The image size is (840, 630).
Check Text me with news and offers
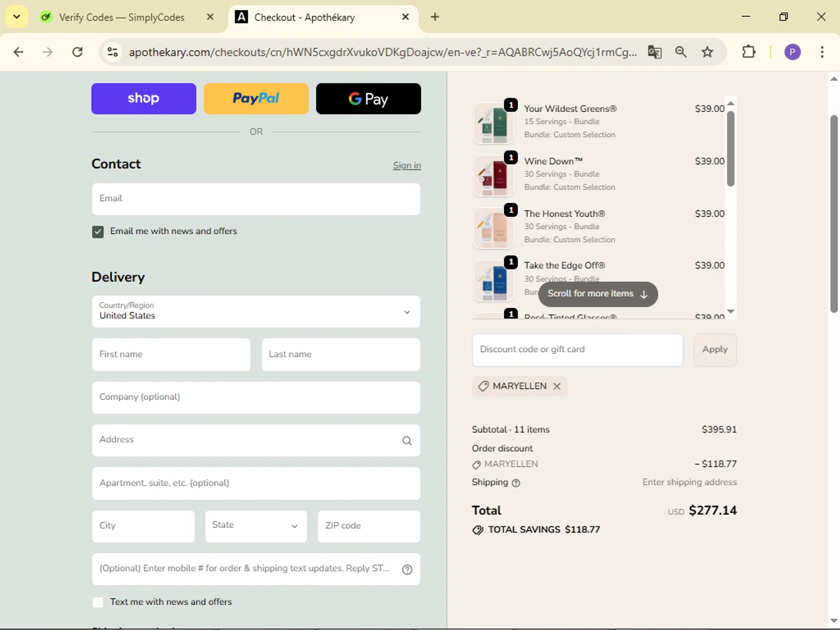click(x=98, y=602)
